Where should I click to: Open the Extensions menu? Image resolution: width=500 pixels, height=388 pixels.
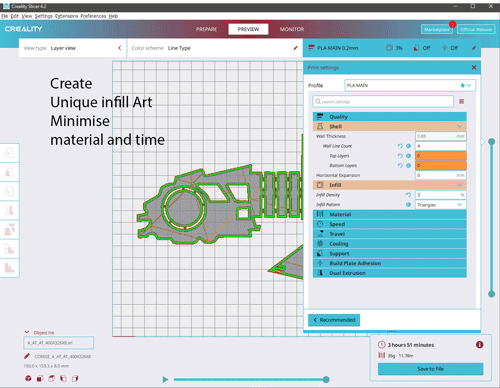click(66, 16)
